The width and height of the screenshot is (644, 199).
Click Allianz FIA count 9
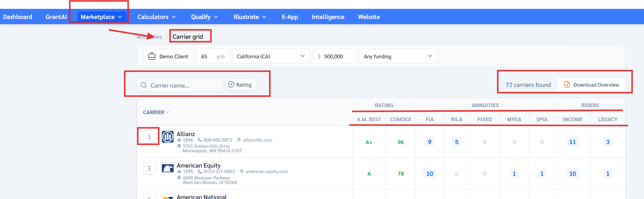430,142
